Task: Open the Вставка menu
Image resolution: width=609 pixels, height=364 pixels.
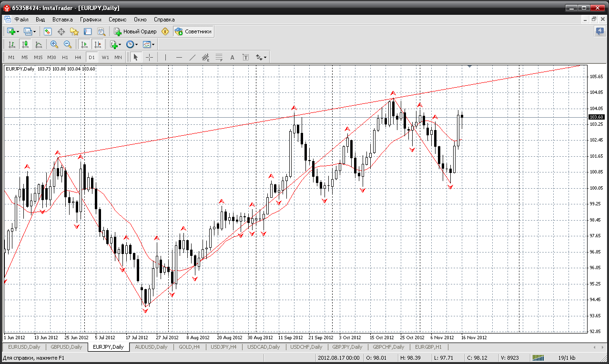Action: tap(62, 20)
